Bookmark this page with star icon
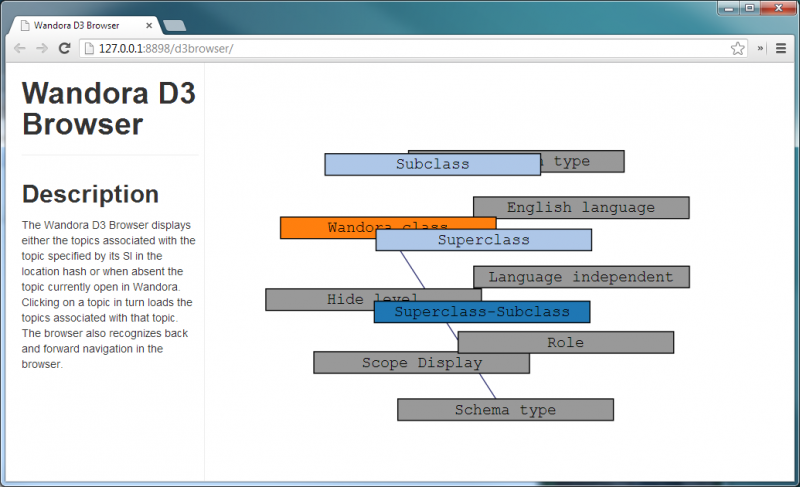This screenshot has height=487, width=800. pyautogui.click(x=738, y=48)
